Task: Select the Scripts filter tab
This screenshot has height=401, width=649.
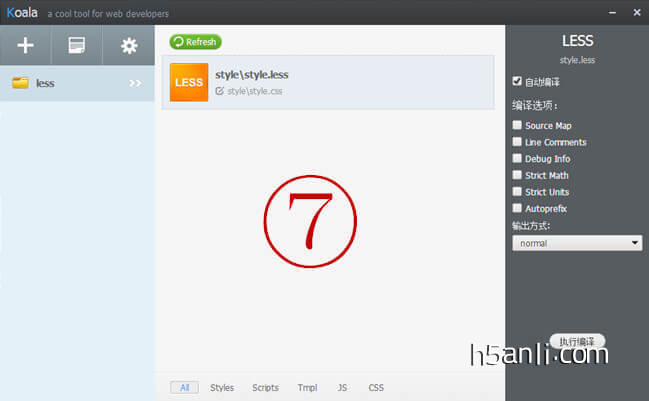Action: [265, 387]
